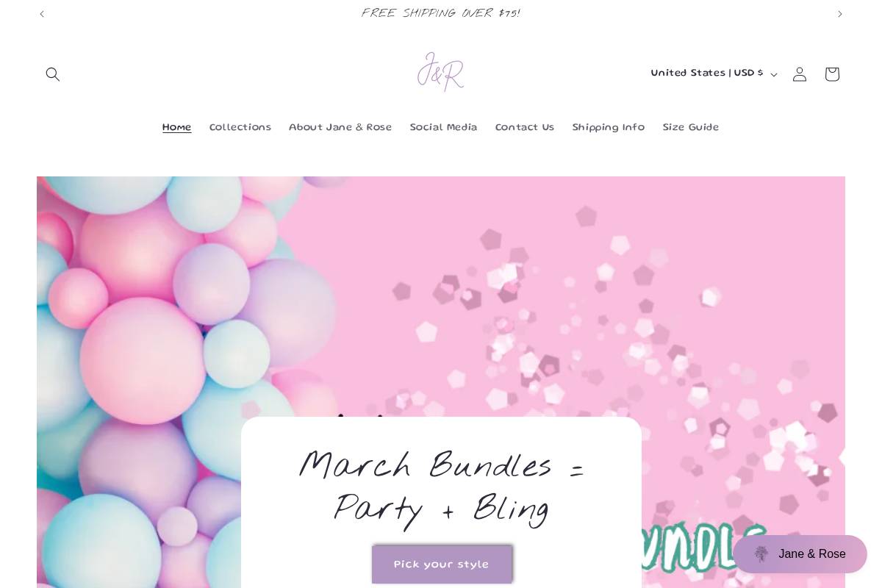
Task: Open the shopping cart icon
Action: [832, 74]
